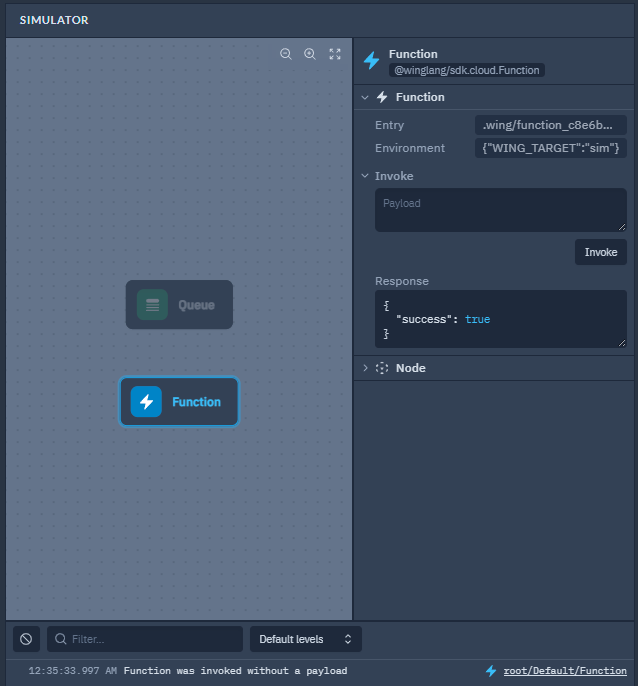Screen dimensions: 638x686
Task: Click the Environment value field
Action: pos(550,148)
